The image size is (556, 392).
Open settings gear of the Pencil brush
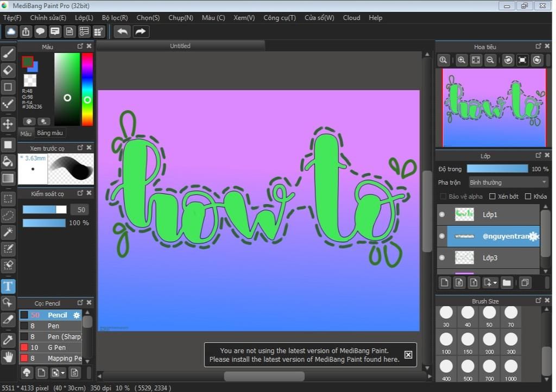(77, 315)
